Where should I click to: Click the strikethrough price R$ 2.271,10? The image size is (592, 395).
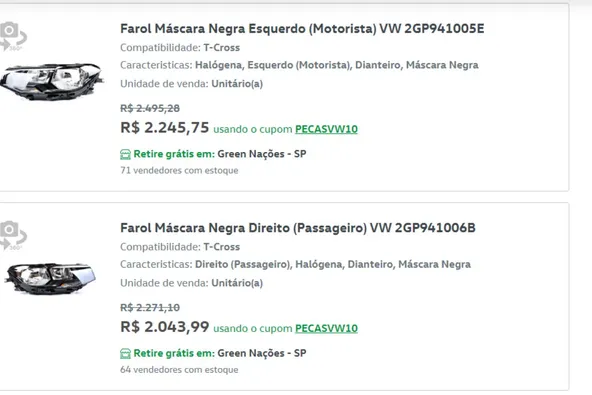[150, 308]
